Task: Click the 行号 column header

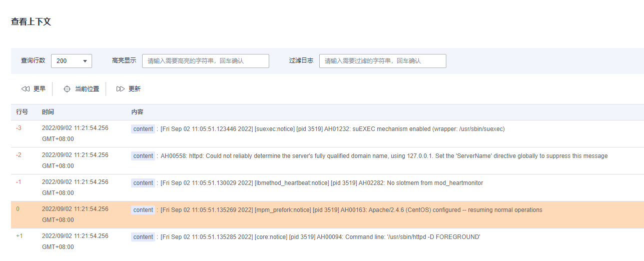Action: pyautogui.click(x=22, y=112)
